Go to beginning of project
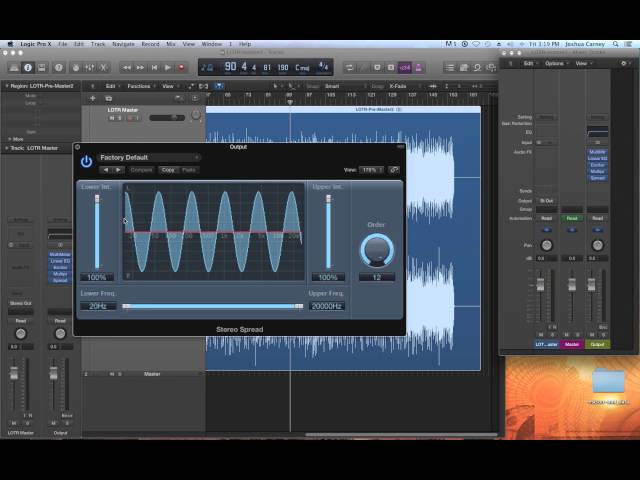Screen dimensions: 640x480 [154, 68]
